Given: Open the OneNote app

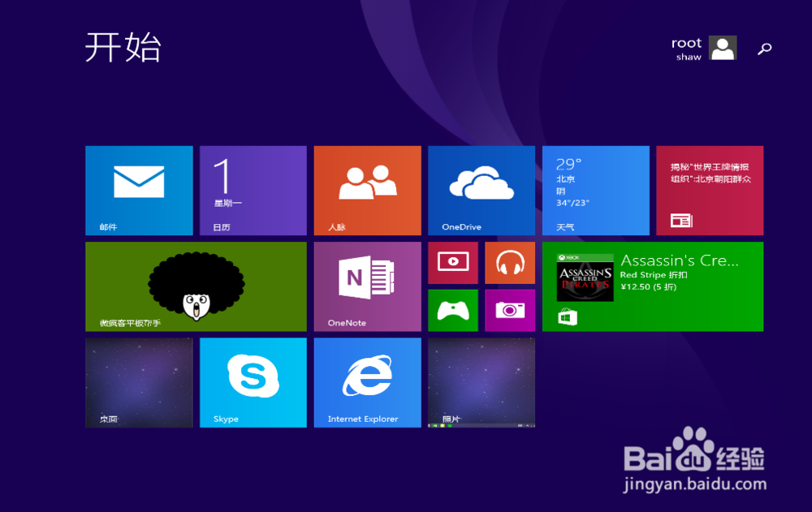Looking at the screenshot, I should (367, 286).
